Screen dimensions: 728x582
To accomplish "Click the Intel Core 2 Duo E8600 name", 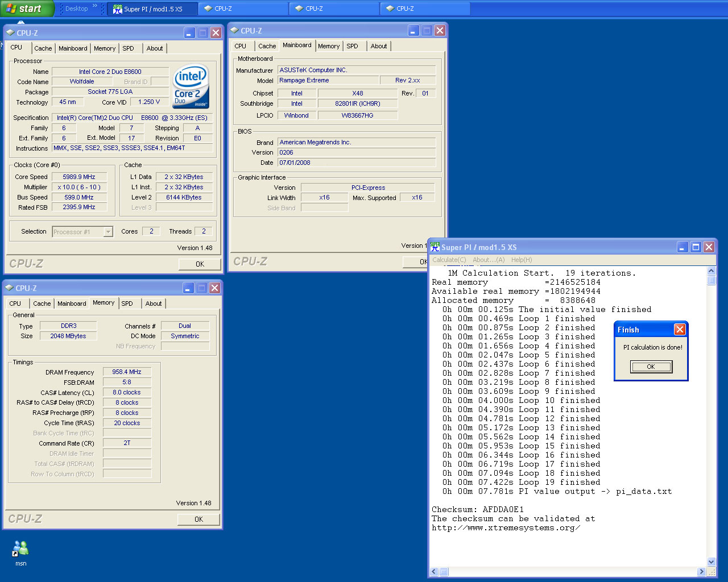I will (110, 72).
